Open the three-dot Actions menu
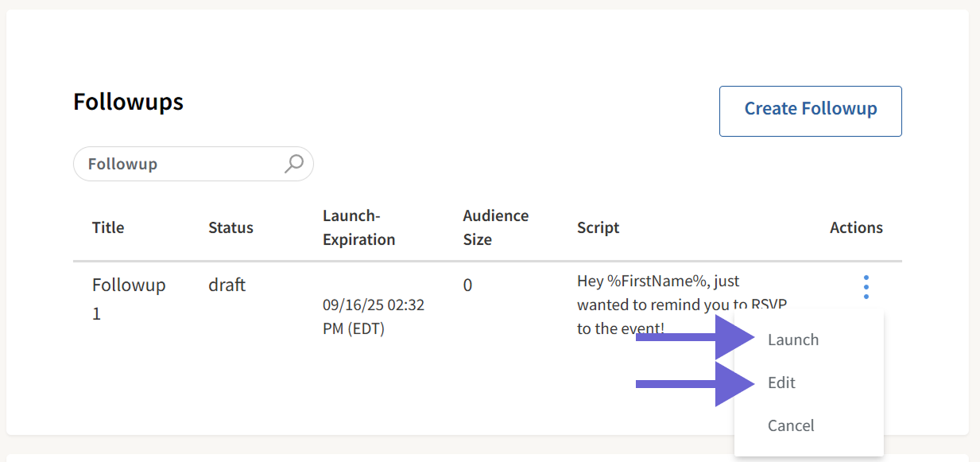Image resolution: width=980 pixels, height=462 pixels. click(x=866, y=287)
